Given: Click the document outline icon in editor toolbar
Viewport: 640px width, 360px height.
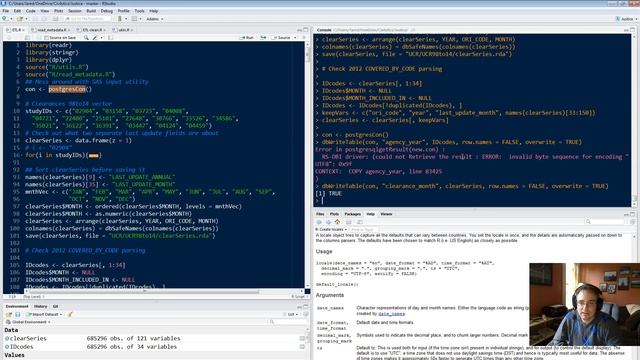Looking at the screenshot, I should click(304, 38).
